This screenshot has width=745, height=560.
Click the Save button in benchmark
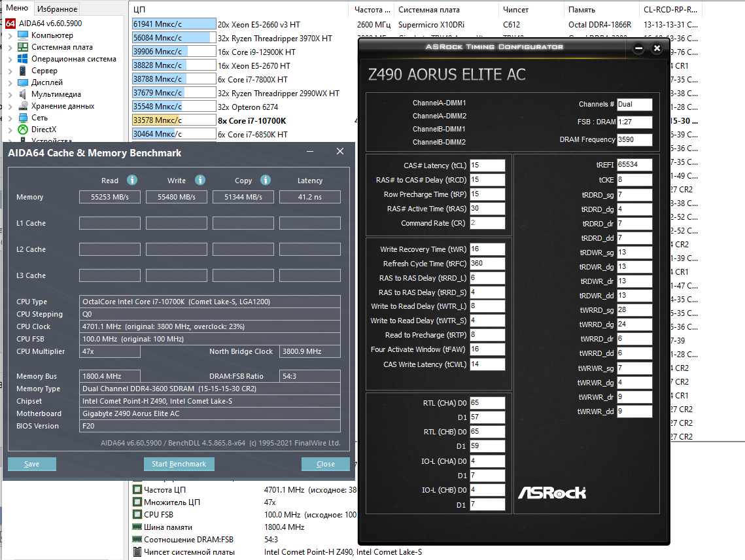32,464
